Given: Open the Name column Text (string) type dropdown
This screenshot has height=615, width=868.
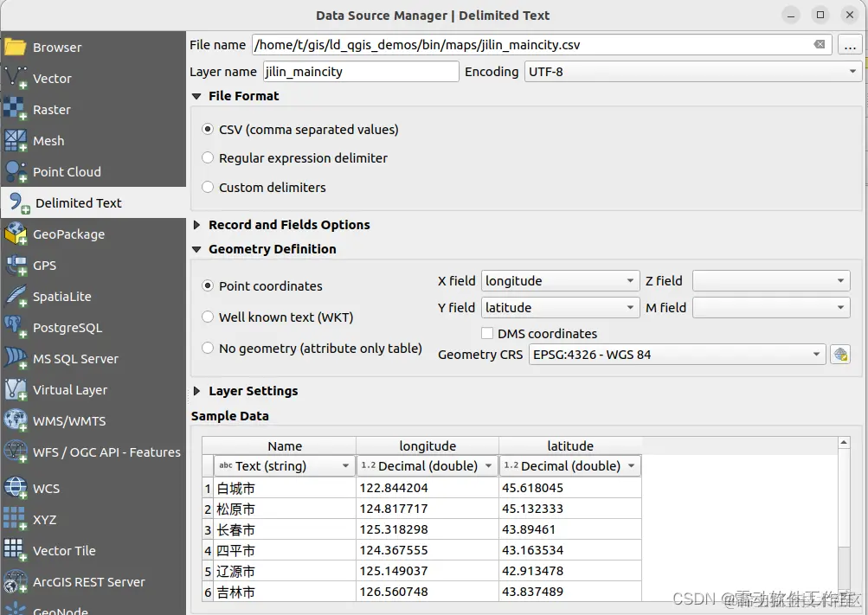Looking at the screenshot, I should 284,465.
